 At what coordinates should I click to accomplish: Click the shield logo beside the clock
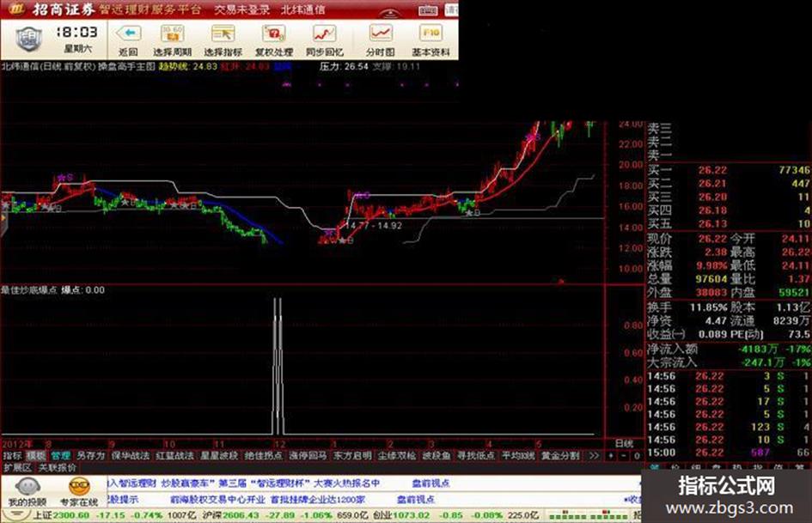point(28,39)
